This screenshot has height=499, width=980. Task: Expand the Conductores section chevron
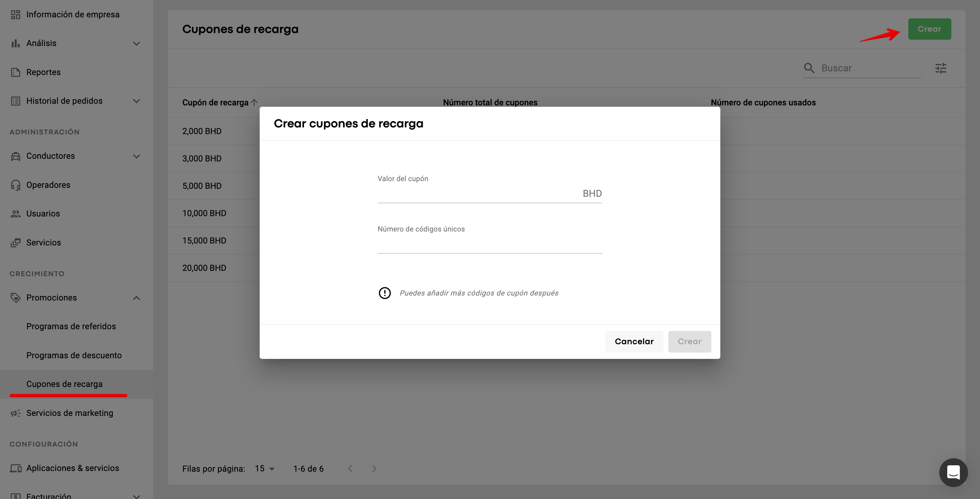[137, 156]
